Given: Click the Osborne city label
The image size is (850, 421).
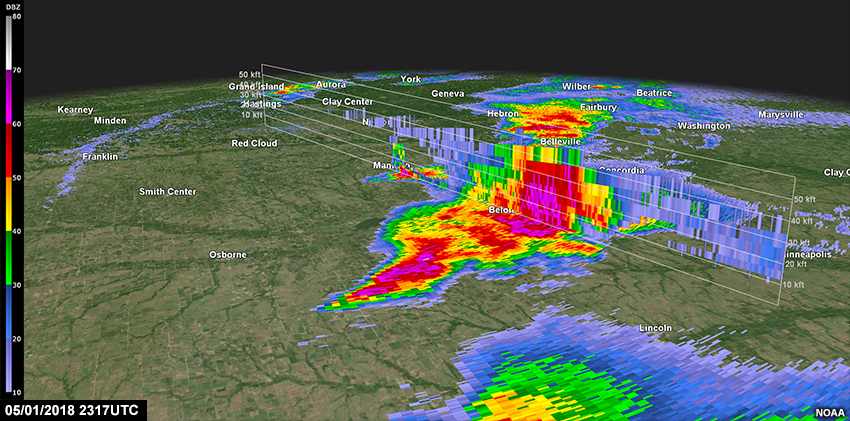Looking at the screenshot, I should pos(228,255).
